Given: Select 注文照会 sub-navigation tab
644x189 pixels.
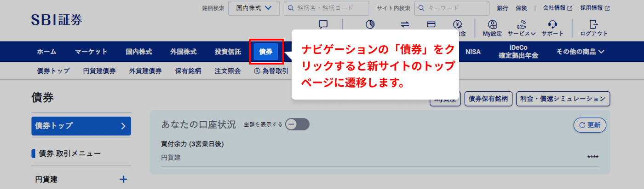Looking at the screenshot, I should [x=227, y=71].
